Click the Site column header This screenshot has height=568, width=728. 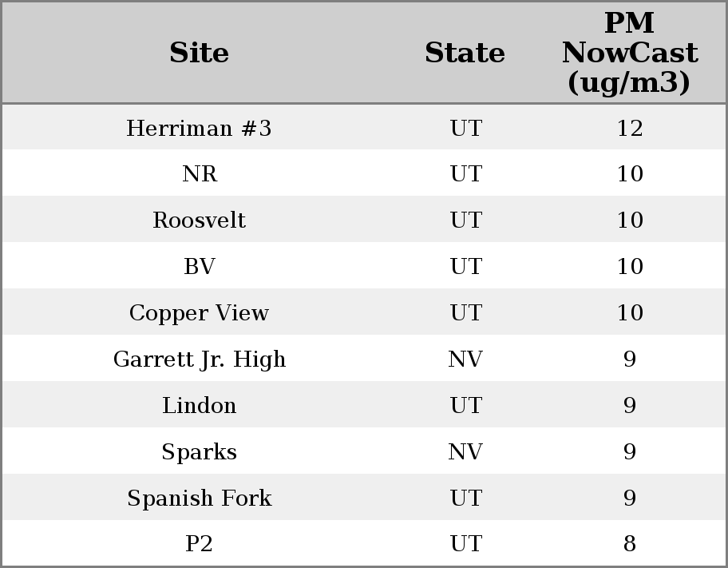pos(199,53)
